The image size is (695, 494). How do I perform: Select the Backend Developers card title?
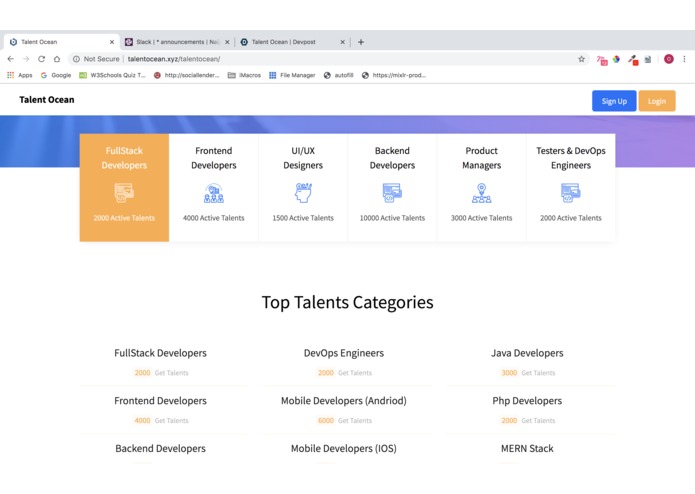392,158
